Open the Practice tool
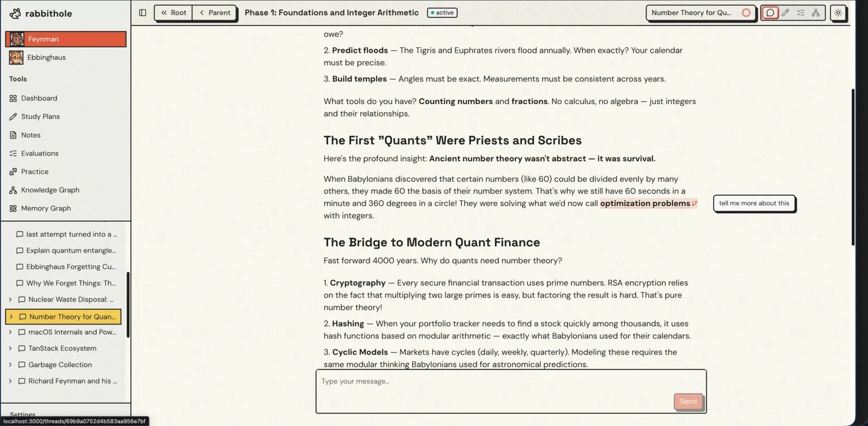The height and width of the screenshot is (426, 868). point(35,171)
